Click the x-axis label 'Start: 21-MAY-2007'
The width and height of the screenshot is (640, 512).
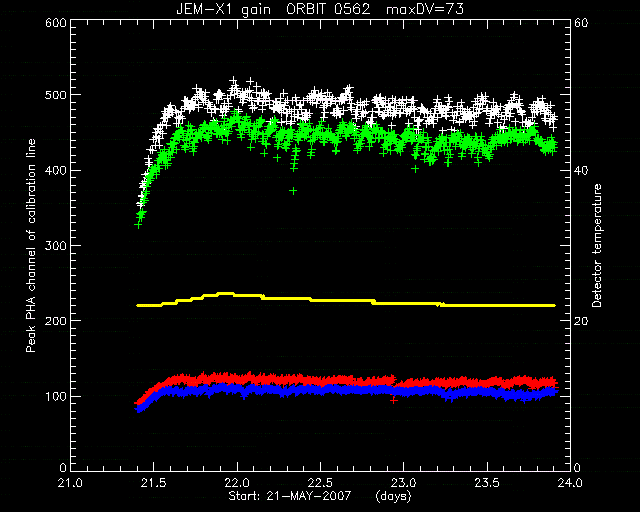tap(289, 496)
